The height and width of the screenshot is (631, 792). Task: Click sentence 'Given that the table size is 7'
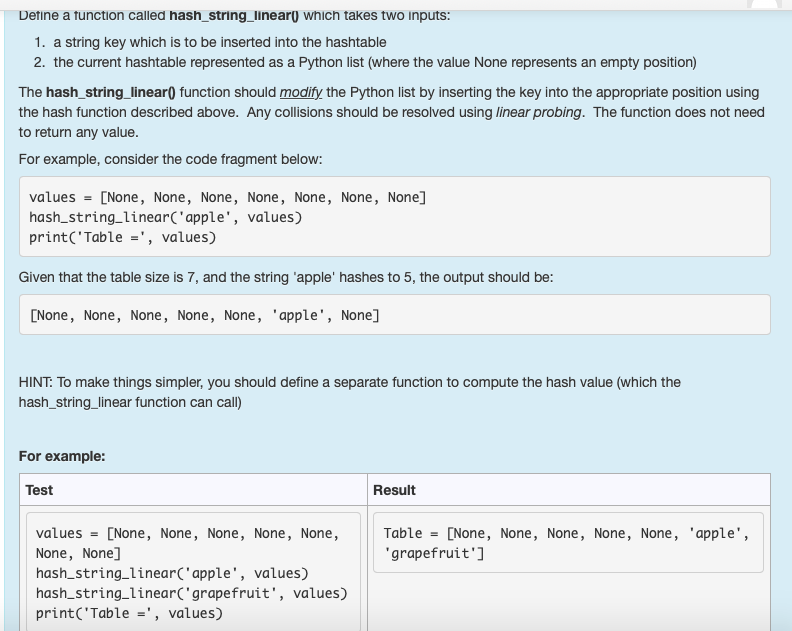(286, 277)
